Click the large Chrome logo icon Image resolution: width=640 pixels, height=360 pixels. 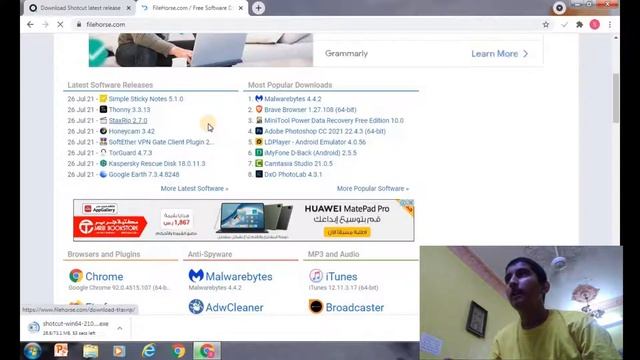click(x=76, y=276)
